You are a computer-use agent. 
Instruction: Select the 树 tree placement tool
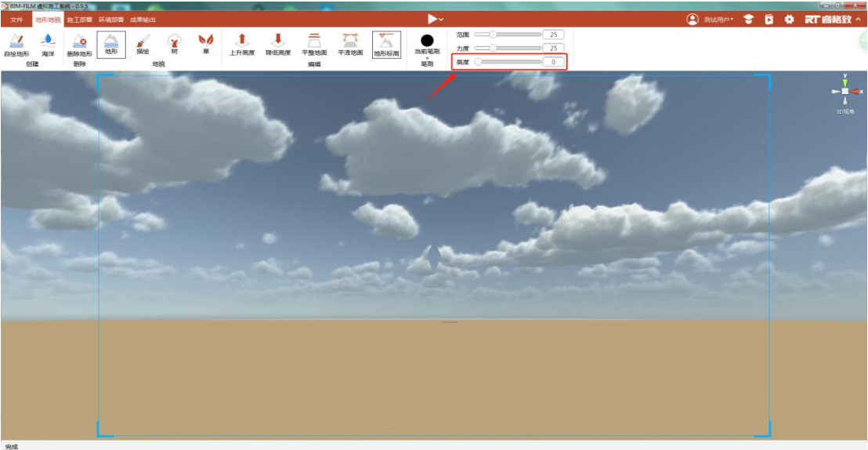tap(175, 45)
